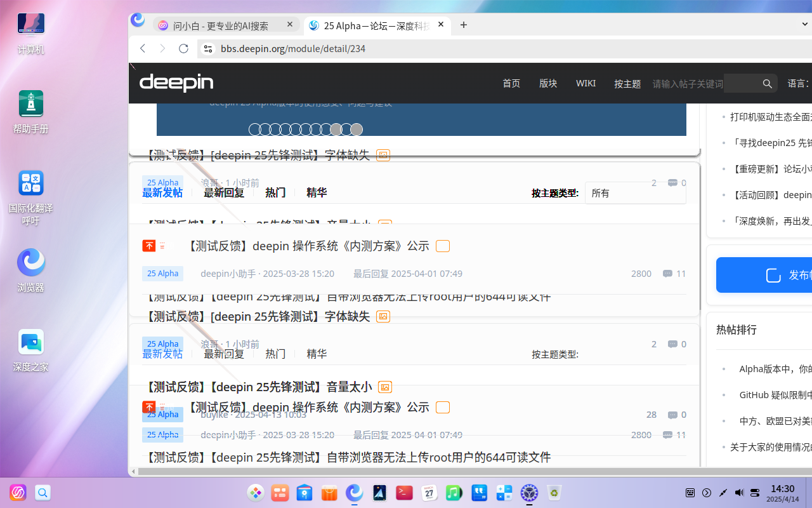Open the search icon on the taskbar
Screen dimensions: 812x508
point(43,493)
